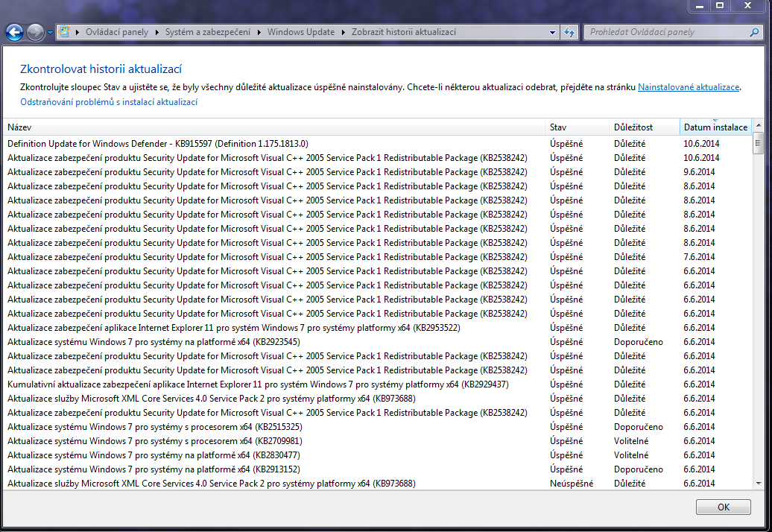This screenshot has height=532, width=772.
Task: Sort by Stav column header
Action: click(577, 127)
